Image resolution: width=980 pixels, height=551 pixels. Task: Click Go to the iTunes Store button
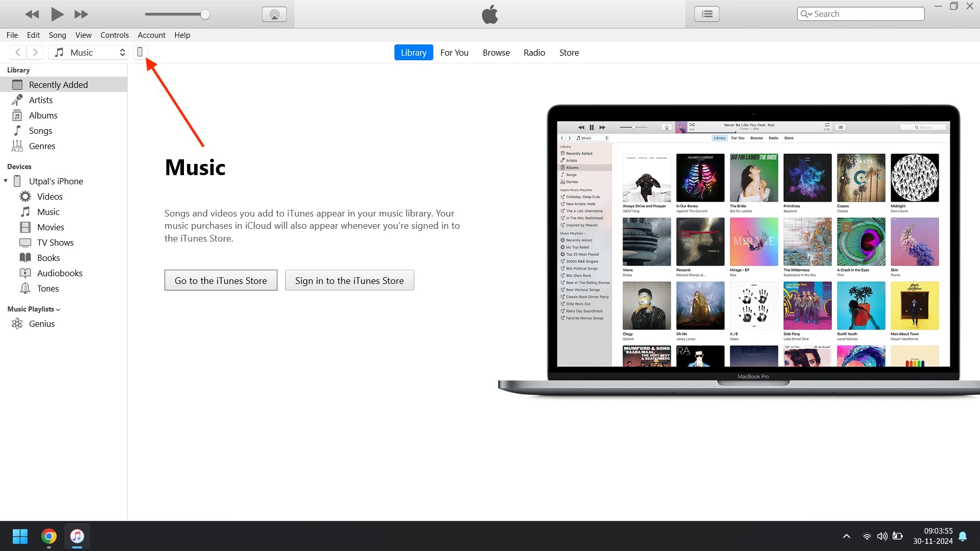click(221, 280)
